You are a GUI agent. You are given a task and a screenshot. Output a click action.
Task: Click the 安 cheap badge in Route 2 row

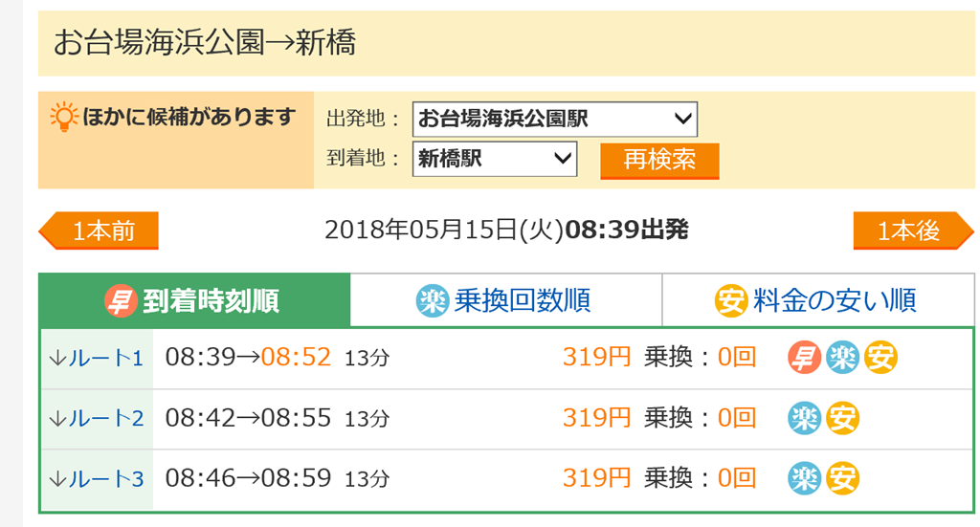coord(842,418)
